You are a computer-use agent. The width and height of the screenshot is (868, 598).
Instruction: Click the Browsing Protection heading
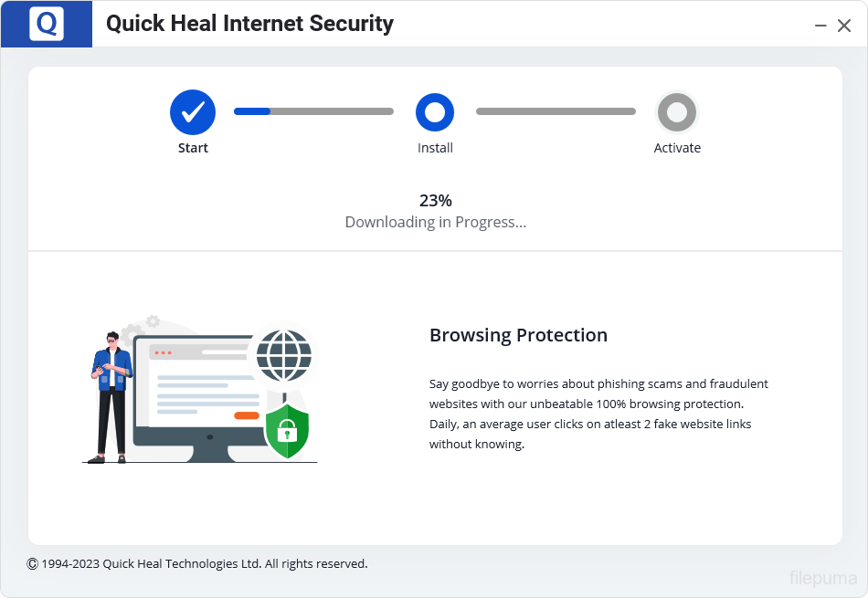coord(518,335)
